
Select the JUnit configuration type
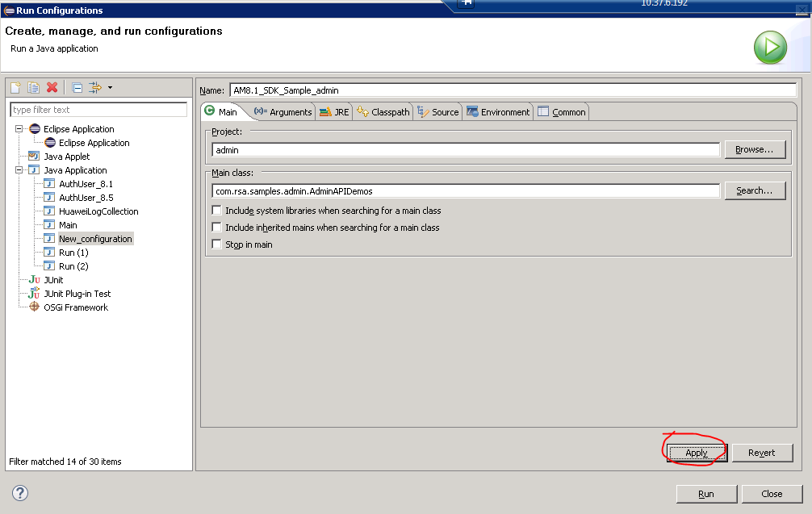pyautogui.click(x=52, y=280)
